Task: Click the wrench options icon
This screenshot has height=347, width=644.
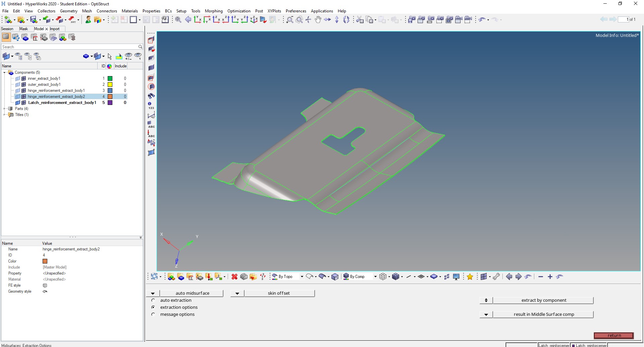Action: (496, 277)
